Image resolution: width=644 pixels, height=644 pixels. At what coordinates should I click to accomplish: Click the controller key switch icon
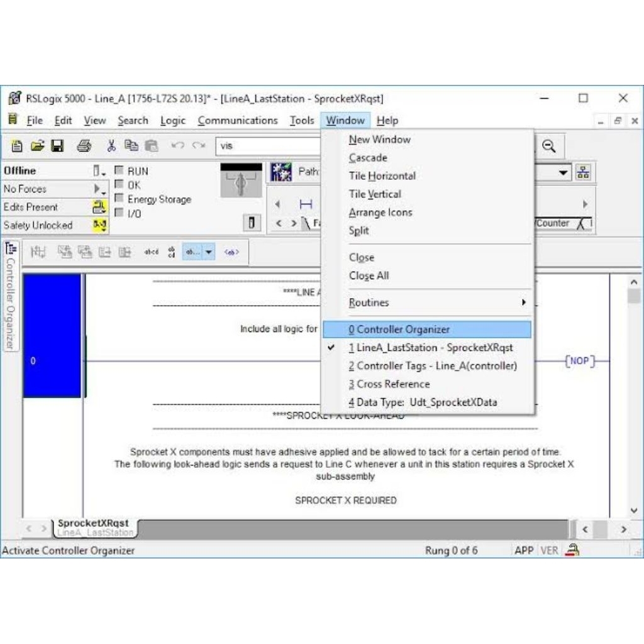click(241, 180)
